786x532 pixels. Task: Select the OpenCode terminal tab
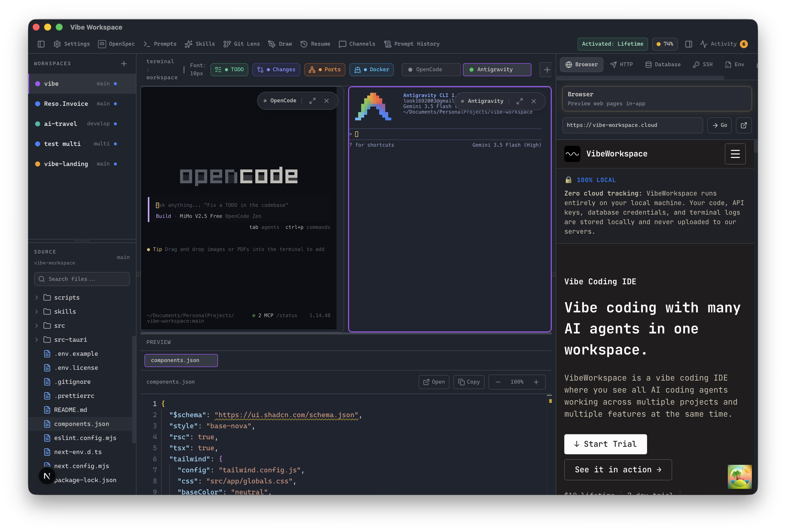[x=431, y=70]
